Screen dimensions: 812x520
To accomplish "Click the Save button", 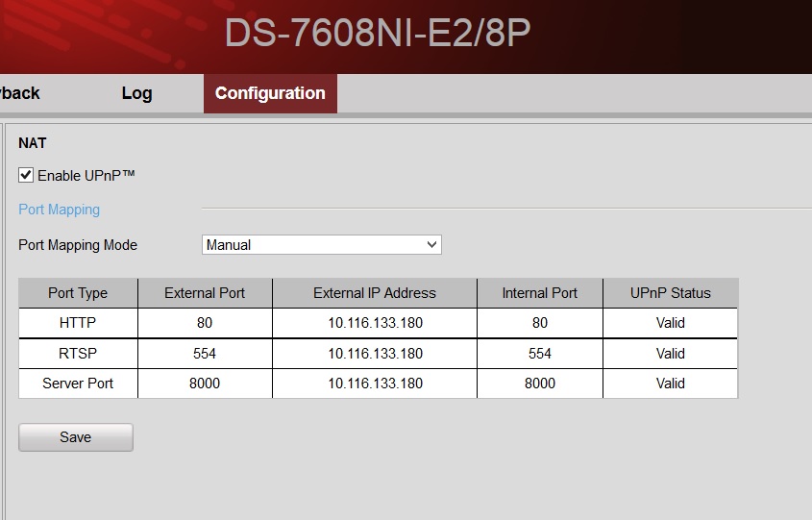I will coord(76,437).
